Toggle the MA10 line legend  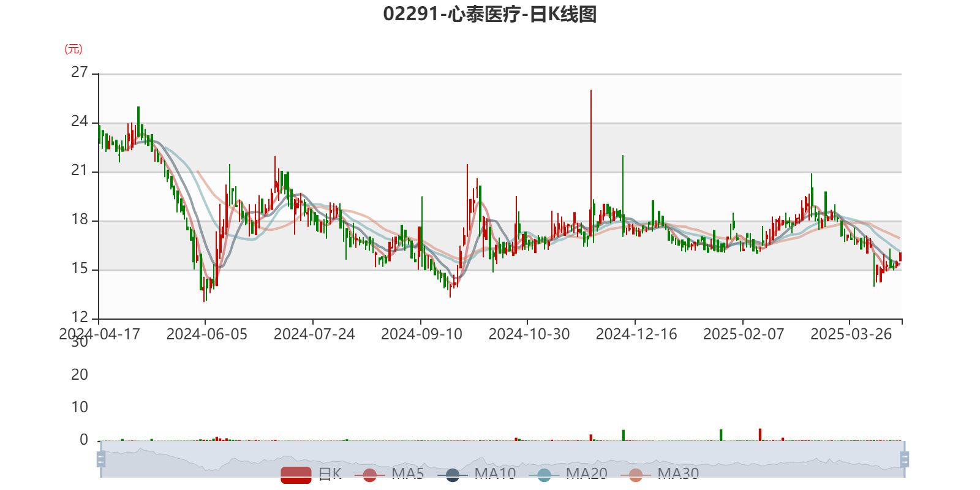coord(477,474)
